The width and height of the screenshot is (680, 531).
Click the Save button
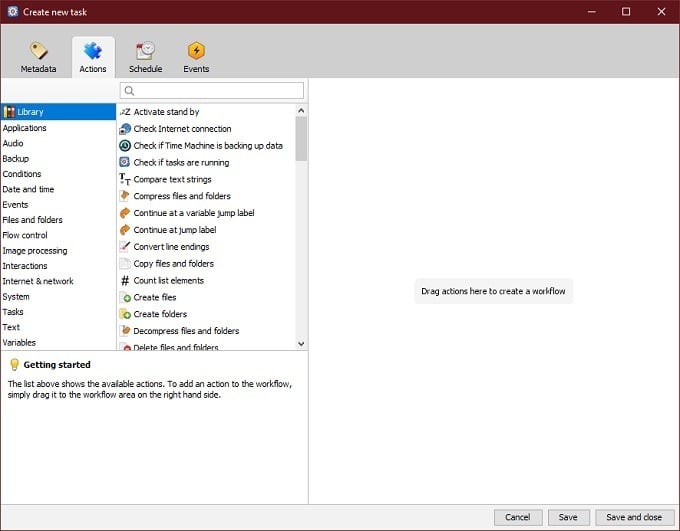pyautogui.click(x=569, y=517)
